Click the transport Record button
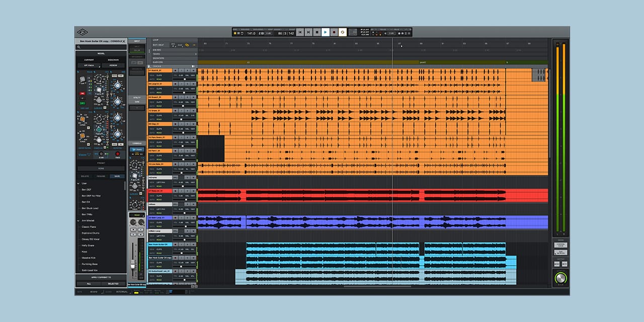The image size is (644, 322). (x=334, y=32)
